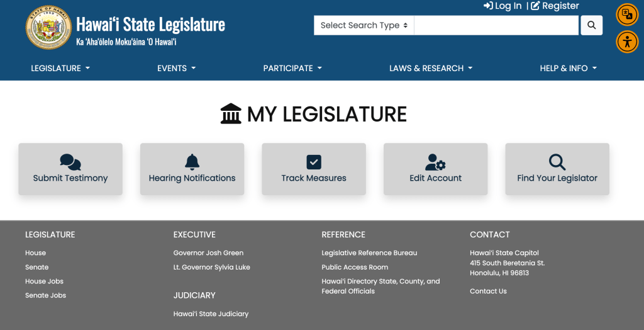The height and width of the screenshot is (330, 644).
Task: Open the Submit Testimony label
Action: coord(70,178)
